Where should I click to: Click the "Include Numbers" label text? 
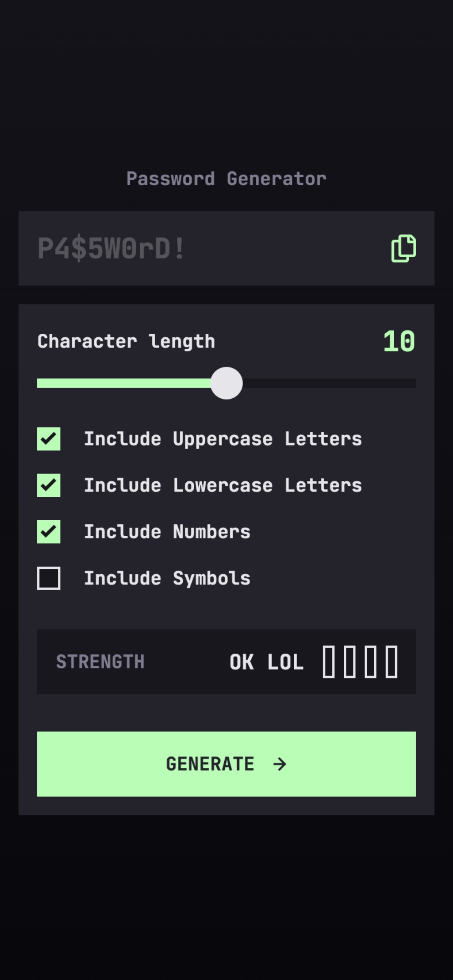[167, 532]
